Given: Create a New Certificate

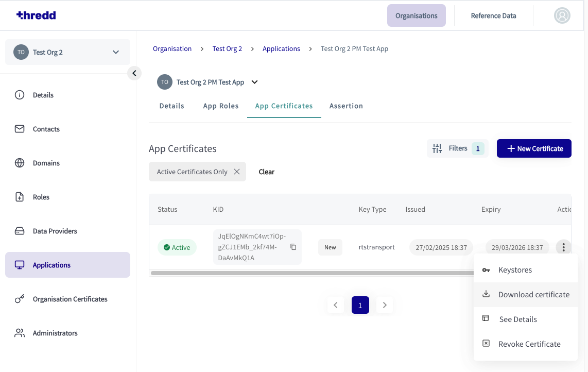Looking at the screenshot, I should pyautogui.click(x=534, y=148).
